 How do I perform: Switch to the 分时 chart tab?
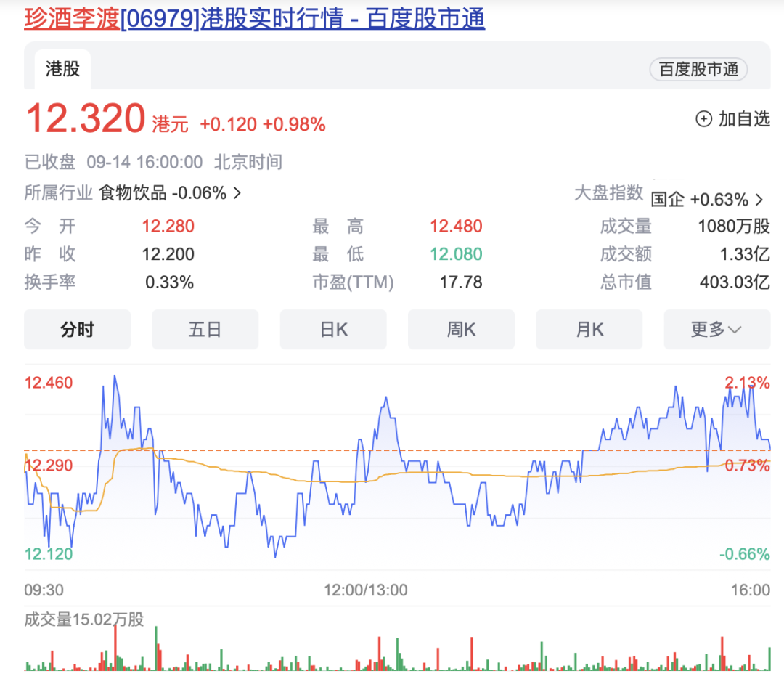tap(78, 329)
